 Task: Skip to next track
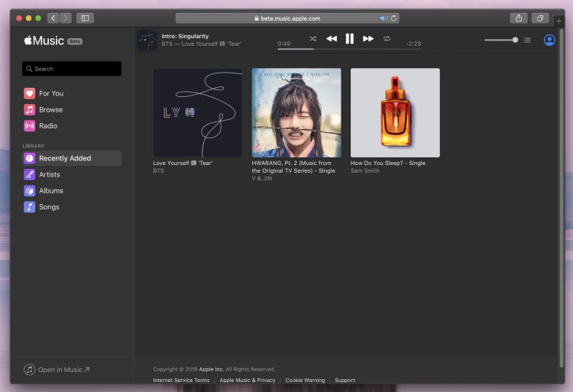(368, 38)
